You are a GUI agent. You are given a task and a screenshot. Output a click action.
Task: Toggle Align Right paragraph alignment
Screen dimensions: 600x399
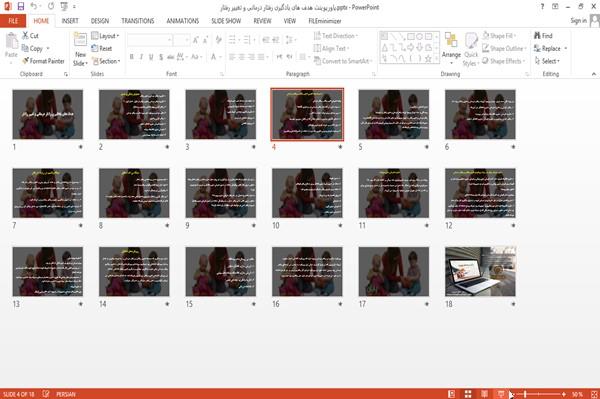click(x=251, y=57)
